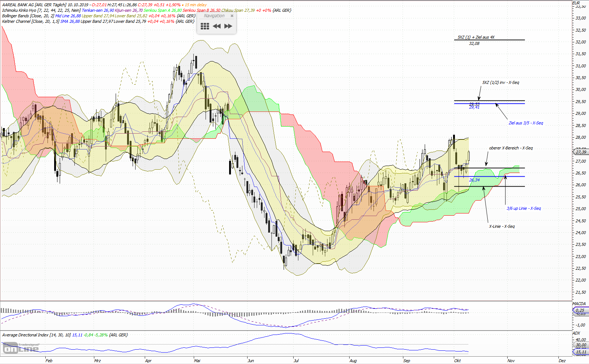
Task: Click the Mid Line 26,88 legend value
Action: point(68,16)
